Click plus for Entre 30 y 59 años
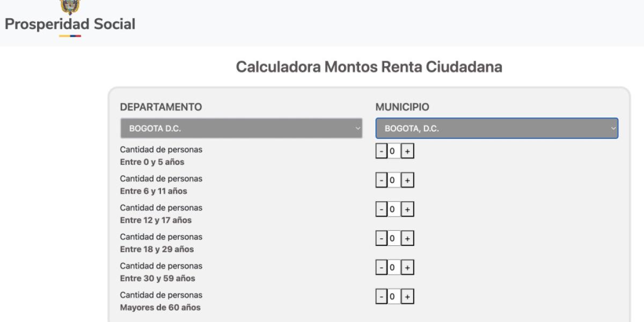This screenshot has width=644, height=322. pyautogui.click(x=407, y=268)
